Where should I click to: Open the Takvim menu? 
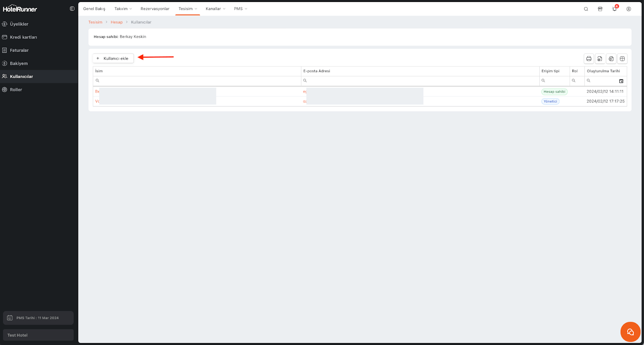(x=123, y=9)
